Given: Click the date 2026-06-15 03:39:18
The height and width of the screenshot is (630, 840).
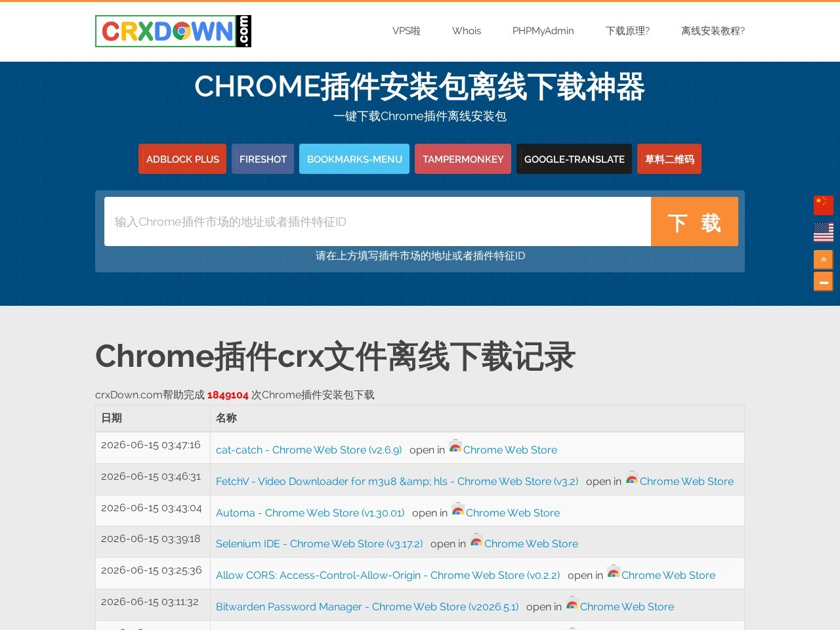Looking at the screenshot, I should coord(151,539).
